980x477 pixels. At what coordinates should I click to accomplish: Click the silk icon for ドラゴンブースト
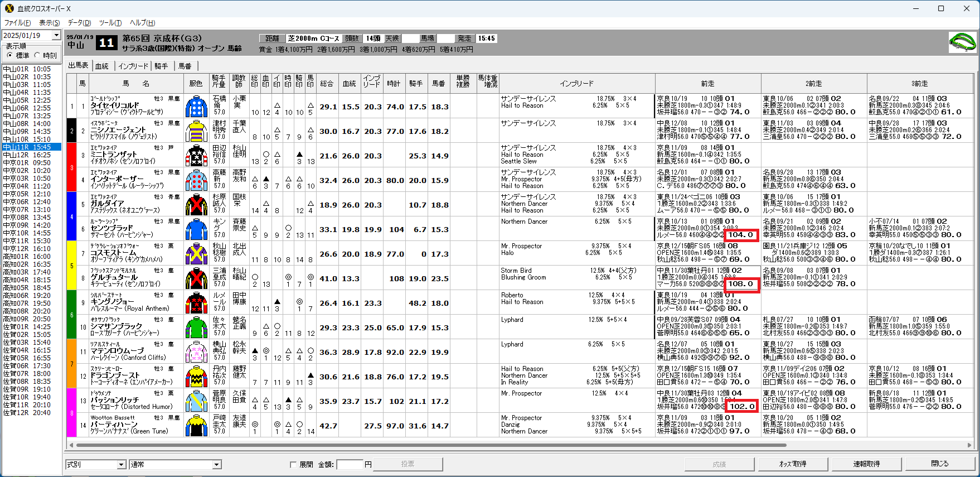click(196, 376)
